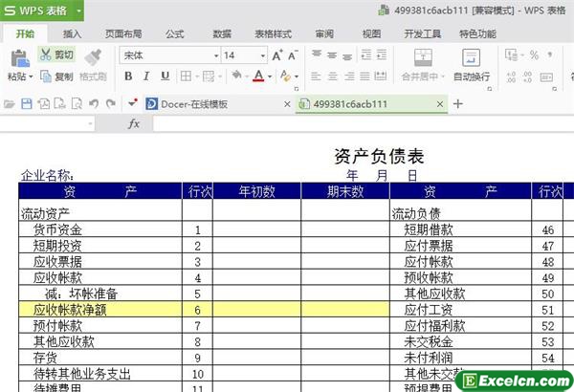Click the bottom align icon
The width and height of the screenshot is (574, 392).
pos(347,56)
